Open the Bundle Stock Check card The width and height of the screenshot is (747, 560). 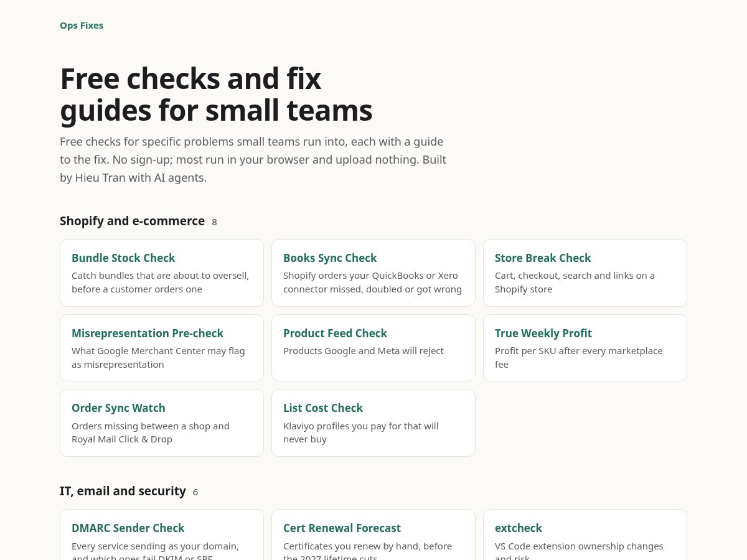pyautogui.click(x=162, y=273)
